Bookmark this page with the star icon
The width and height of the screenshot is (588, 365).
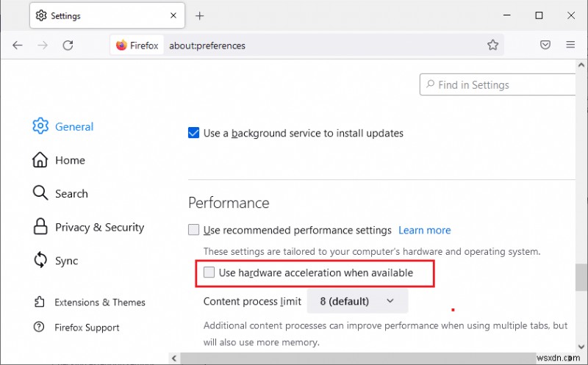pos(492,45)
